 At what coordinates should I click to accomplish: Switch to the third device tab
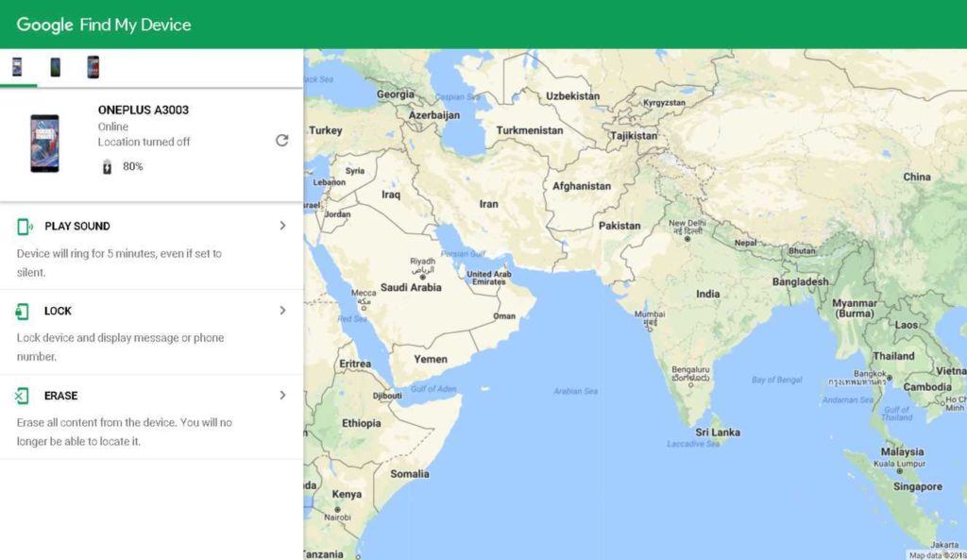(93, 67)
